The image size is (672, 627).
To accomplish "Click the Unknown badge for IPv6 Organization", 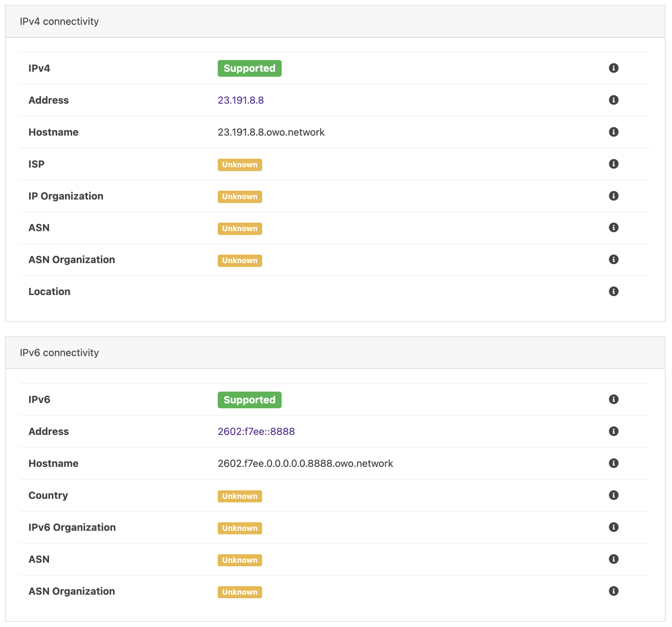I will pos(240,528).
